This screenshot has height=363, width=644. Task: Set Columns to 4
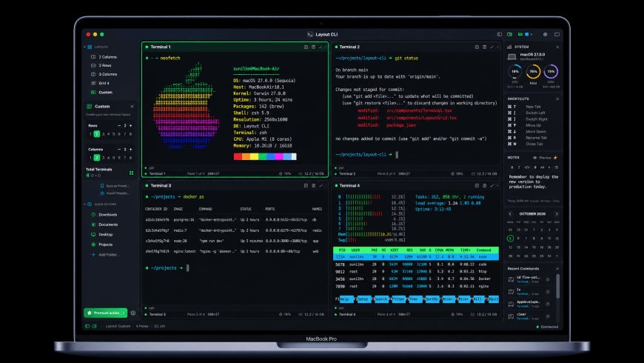(108, 158)
